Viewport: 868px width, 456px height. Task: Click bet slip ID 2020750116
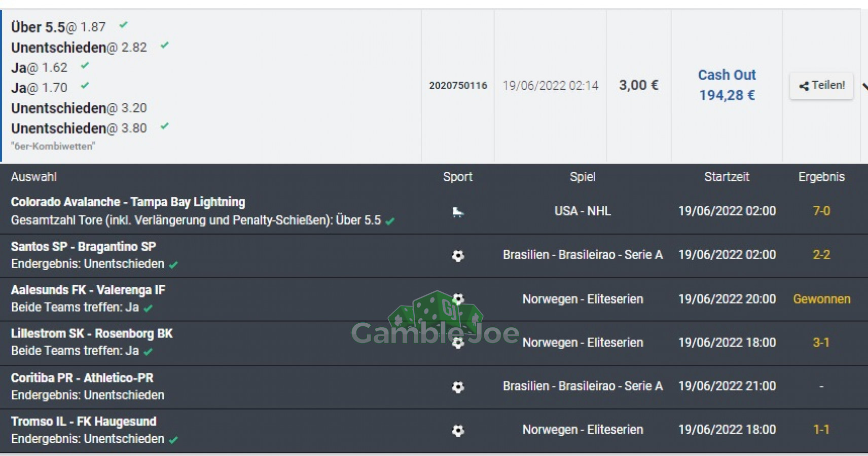pyautogui.click(x=458, y=86)
